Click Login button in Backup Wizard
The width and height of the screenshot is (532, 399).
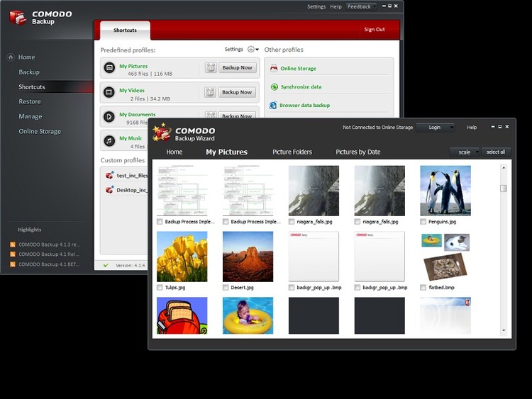tap(434, 128)
